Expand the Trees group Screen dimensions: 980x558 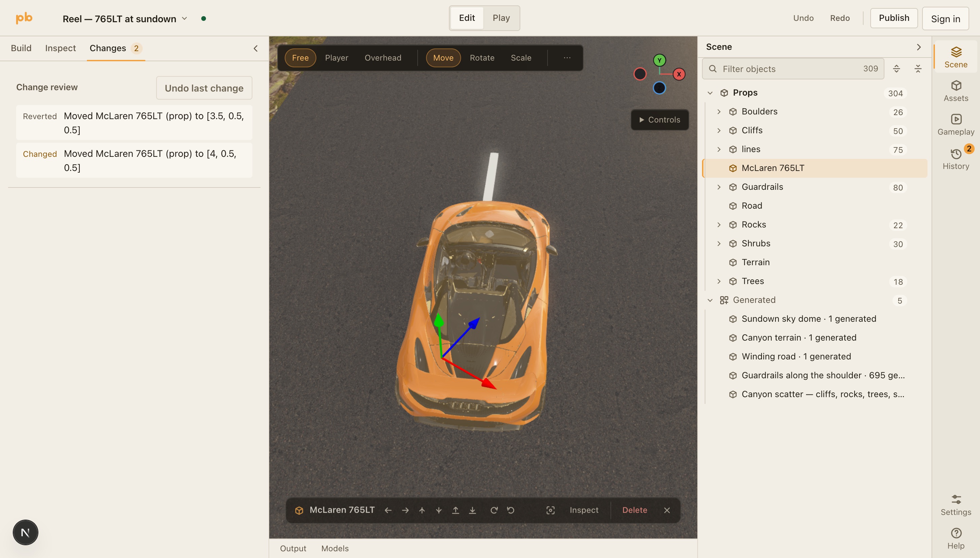coord(719,281)
